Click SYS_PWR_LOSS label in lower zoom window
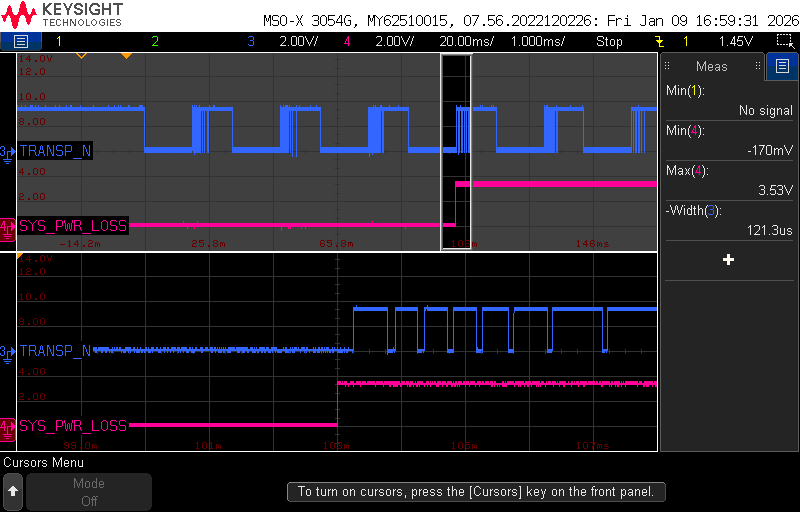 pos(73,425)
